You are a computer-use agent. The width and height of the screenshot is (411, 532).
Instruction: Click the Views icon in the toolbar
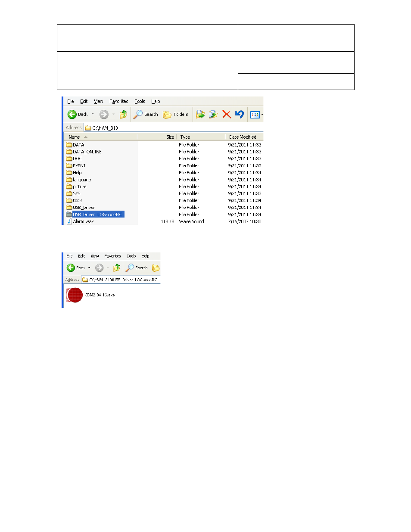255,115
